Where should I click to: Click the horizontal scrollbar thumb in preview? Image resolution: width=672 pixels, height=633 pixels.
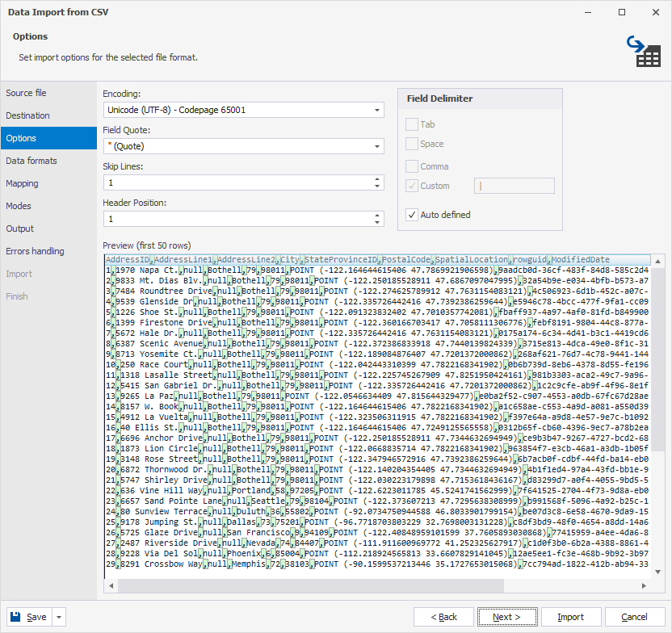(x=311, y=585)
